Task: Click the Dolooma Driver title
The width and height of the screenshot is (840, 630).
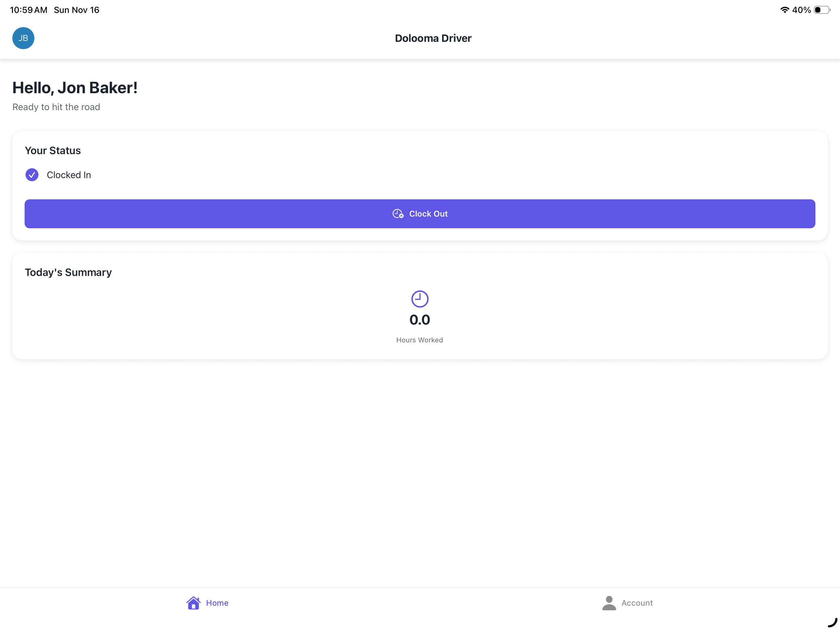Action: 433,38
